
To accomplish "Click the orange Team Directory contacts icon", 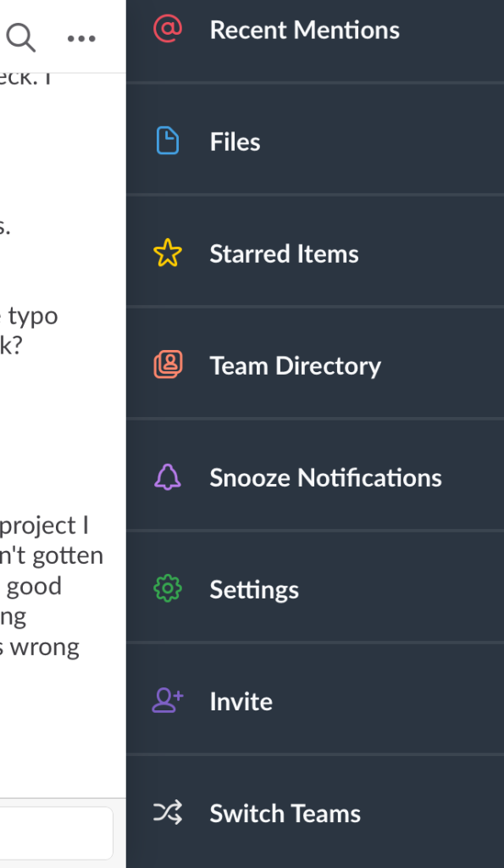I will (168, 364).
